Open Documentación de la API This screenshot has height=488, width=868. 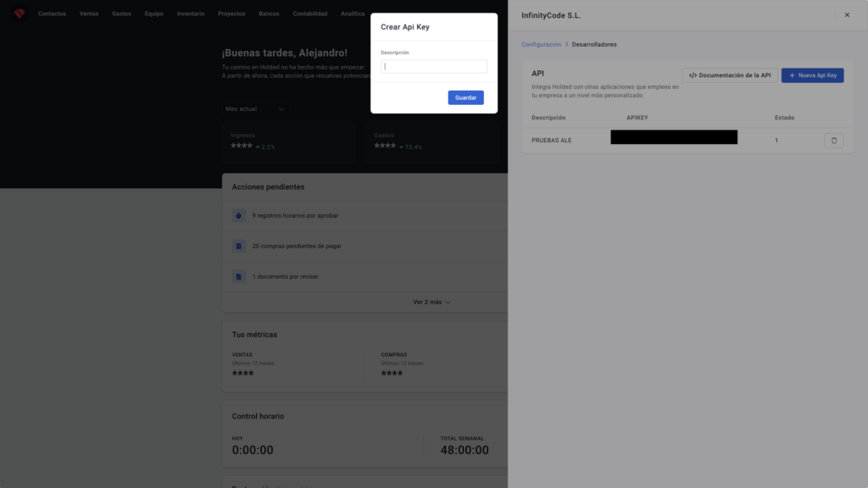[x=730, y=75]
